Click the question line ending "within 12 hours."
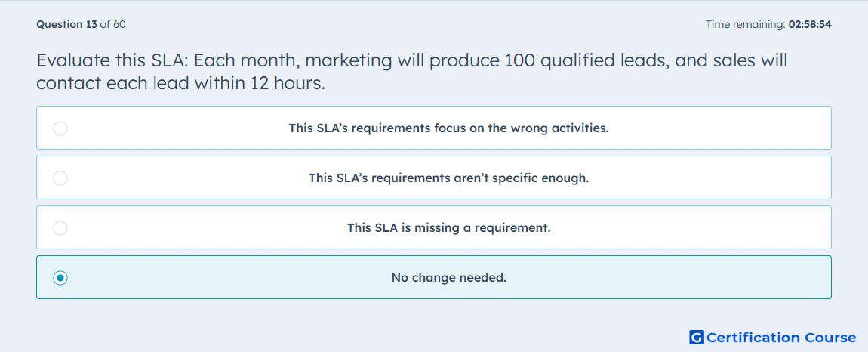Viewport: 868px width, 352px height. (180, 83)
